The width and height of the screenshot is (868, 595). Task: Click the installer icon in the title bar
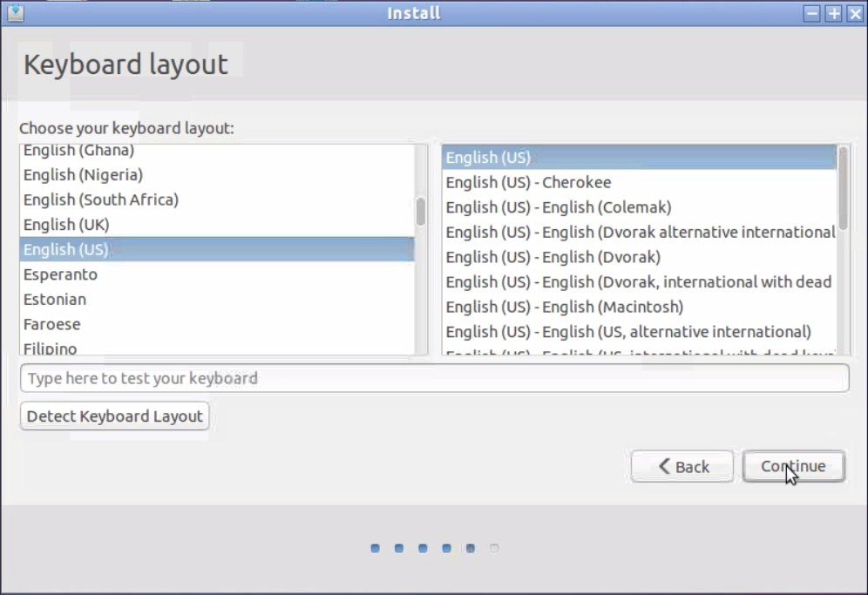[15, 12]
